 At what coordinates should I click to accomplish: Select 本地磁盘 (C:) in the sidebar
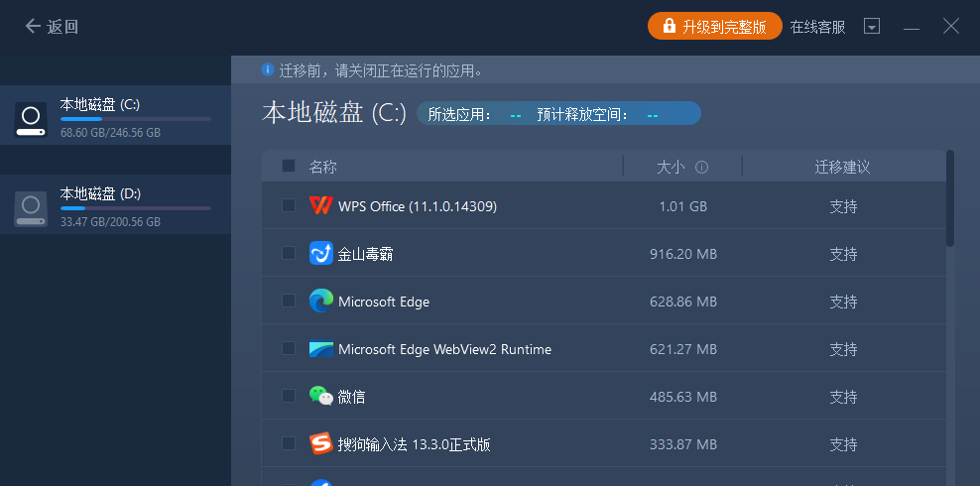point(115,115)
